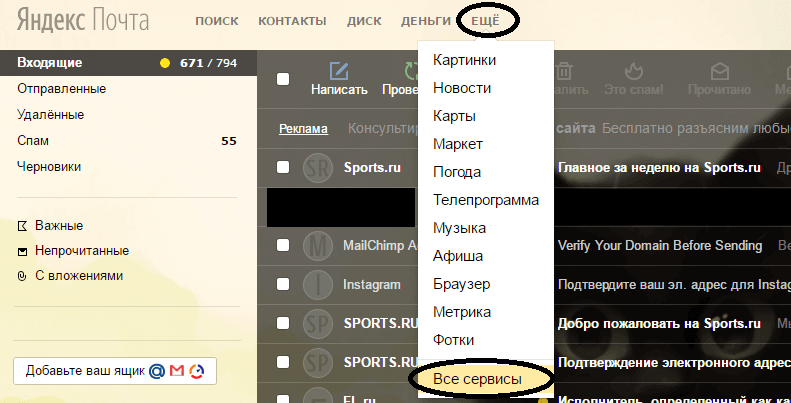Viewport: 791px width, 403px height.
Task: Filter by Непрочитанные messages
Action: coord(82,251)
